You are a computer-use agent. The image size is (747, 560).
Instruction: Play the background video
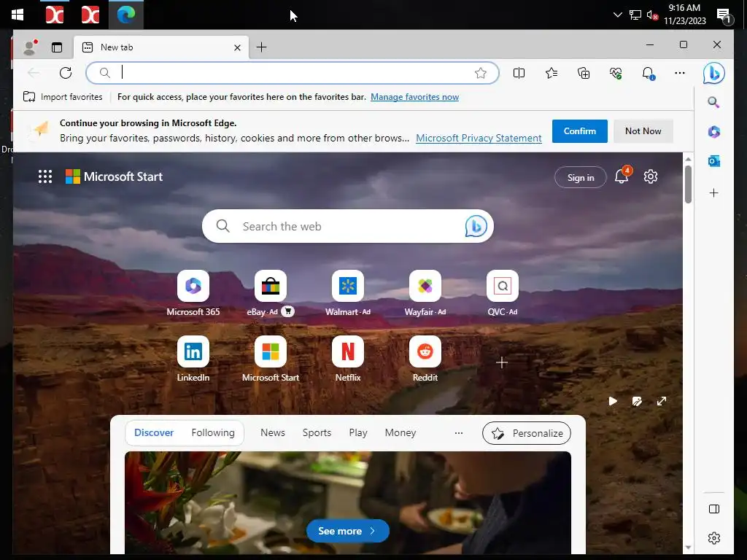pos(613,402)
